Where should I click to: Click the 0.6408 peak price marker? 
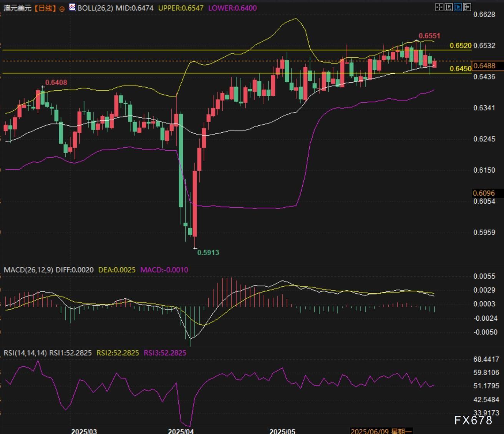click(x=56, y=83)
